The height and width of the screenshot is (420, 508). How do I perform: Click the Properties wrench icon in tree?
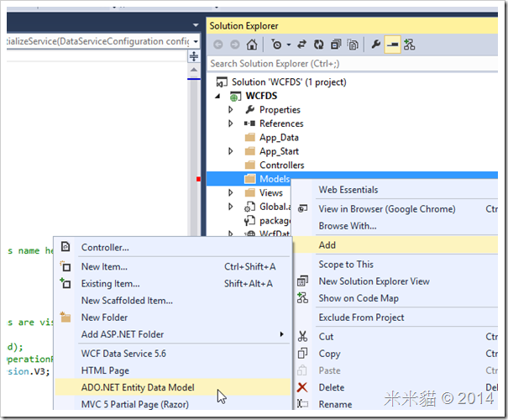[249, 109]
